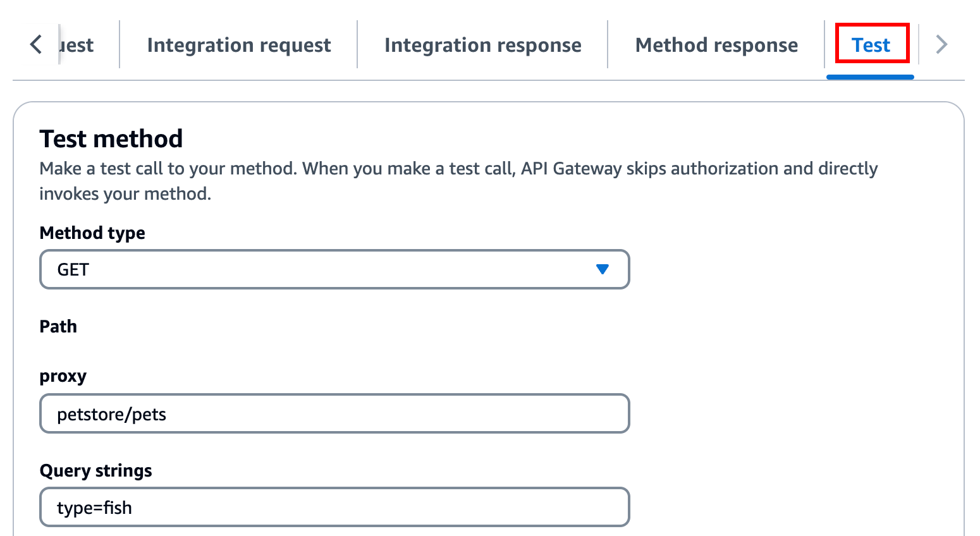Click the proxy field label
This screenshot has height=536, width=980.
(63, 376)
